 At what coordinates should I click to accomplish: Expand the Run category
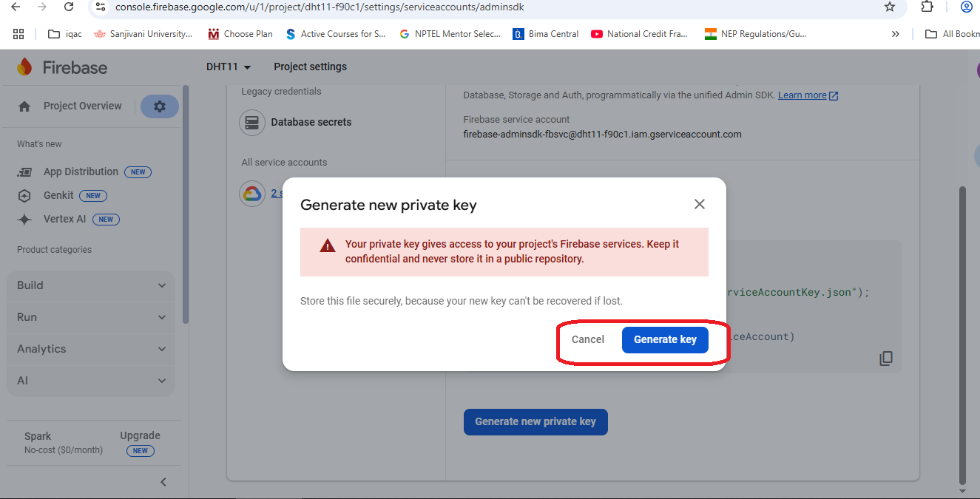91,317
